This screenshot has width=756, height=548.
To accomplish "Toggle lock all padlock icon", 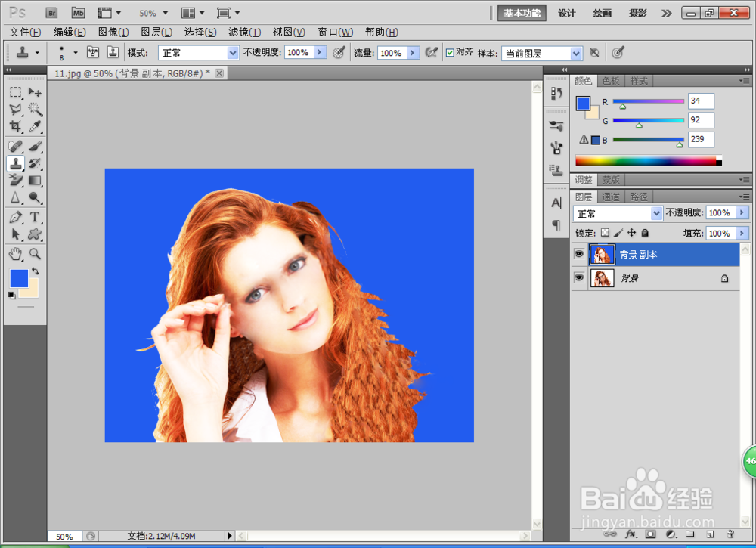I will pyautogui.click(x=645, y=233).
